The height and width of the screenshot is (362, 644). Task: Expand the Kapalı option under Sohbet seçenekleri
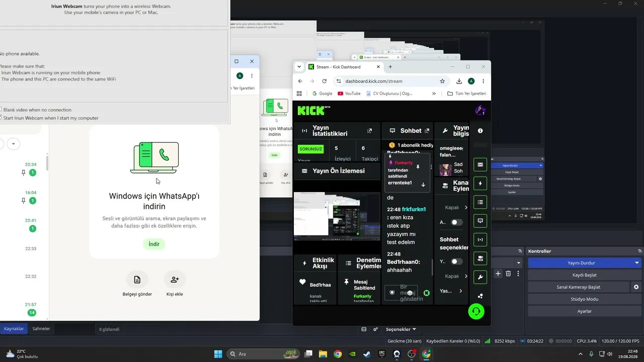[466, 276]
